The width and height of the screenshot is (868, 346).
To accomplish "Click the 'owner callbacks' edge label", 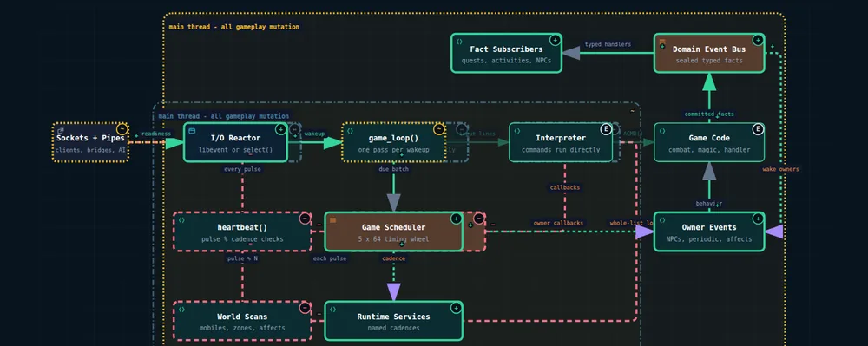I will (558, 223).
